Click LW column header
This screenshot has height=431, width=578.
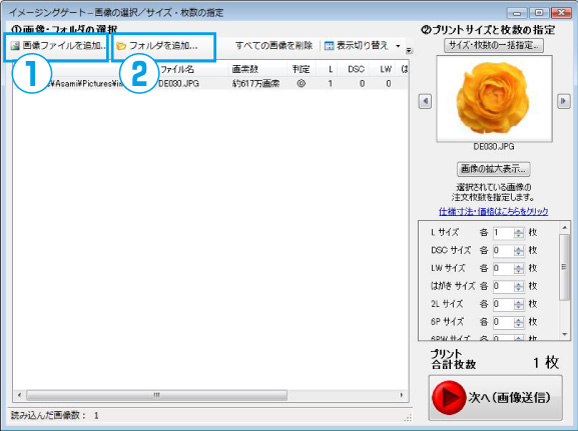pos(386,69)
